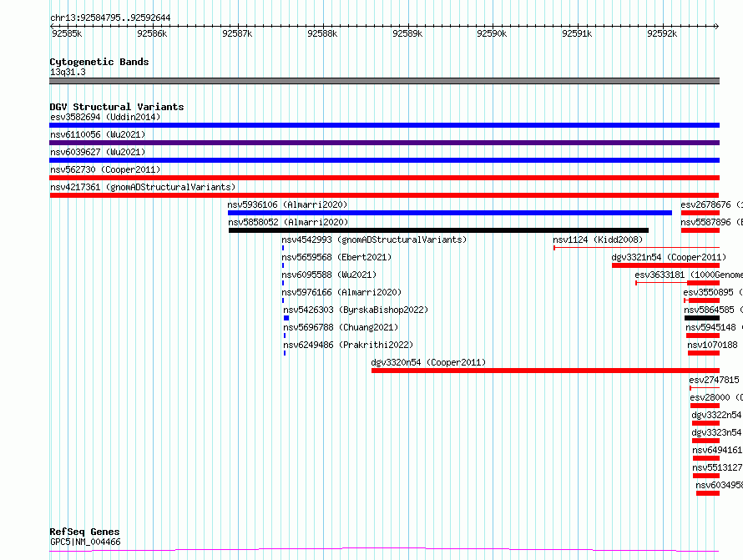This screenshot has height=560, width=743.
Task: Click the nsv1070188 variant label
Action: coord(713,345)
